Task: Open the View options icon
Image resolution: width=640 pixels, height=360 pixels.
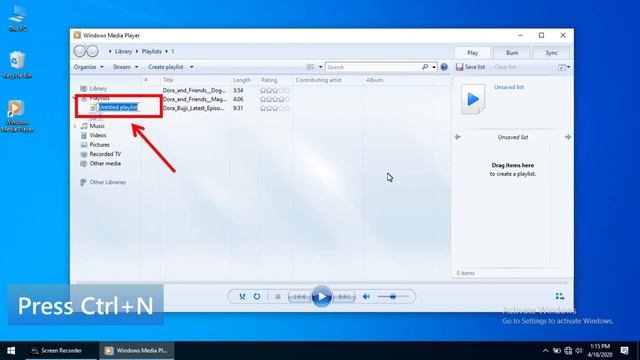Action: 310,67
